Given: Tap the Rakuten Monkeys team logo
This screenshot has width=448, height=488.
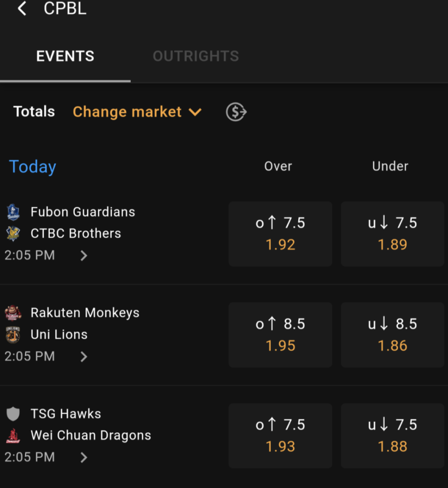Looking at the screenshot, I should [13, 312].
